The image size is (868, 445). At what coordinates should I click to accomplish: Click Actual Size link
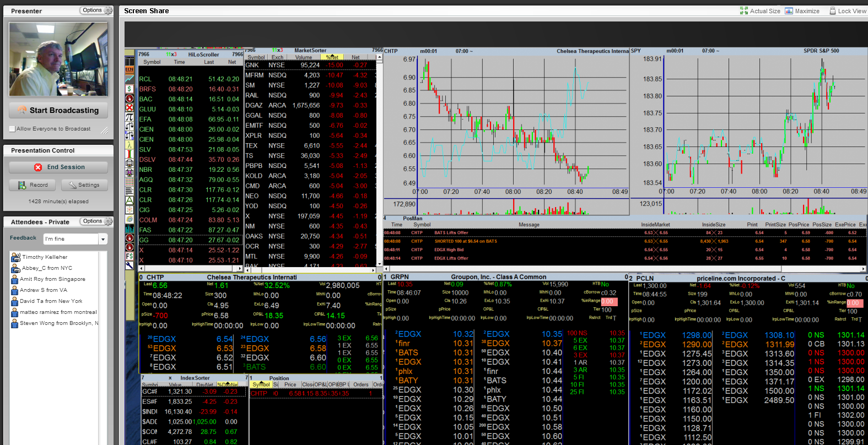pyautogui.click(x=765, y=11)
